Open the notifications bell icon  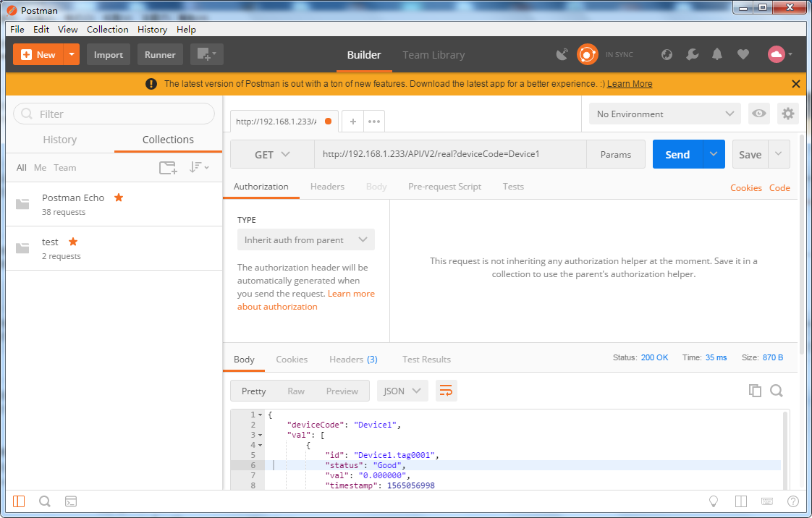point(716,54)
